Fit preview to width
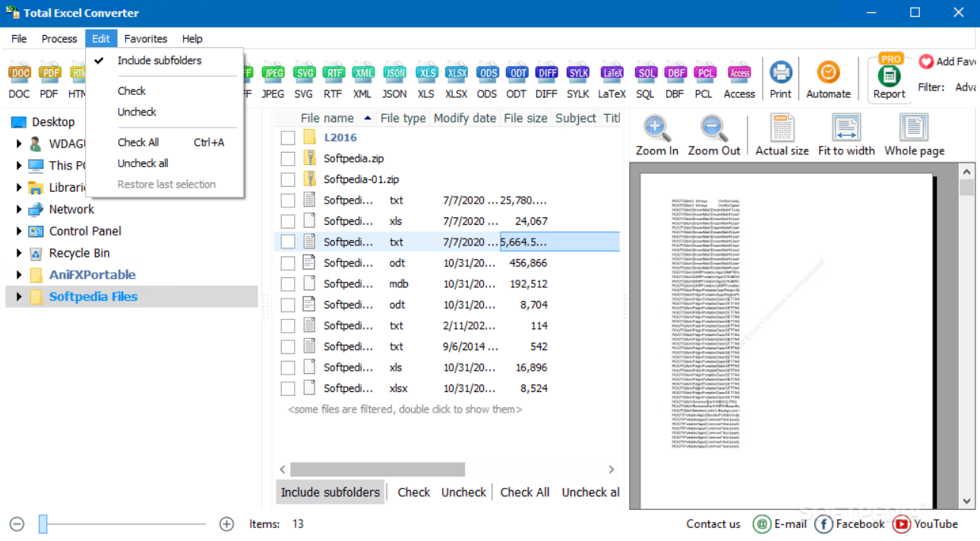980x541 pixels. tap(846, 136)
